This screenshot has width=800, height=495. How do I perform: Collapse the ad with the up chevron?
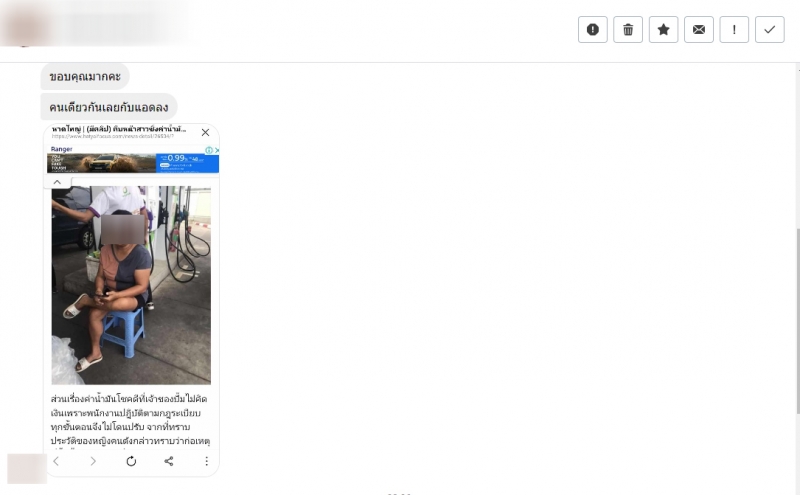point(57,182)
